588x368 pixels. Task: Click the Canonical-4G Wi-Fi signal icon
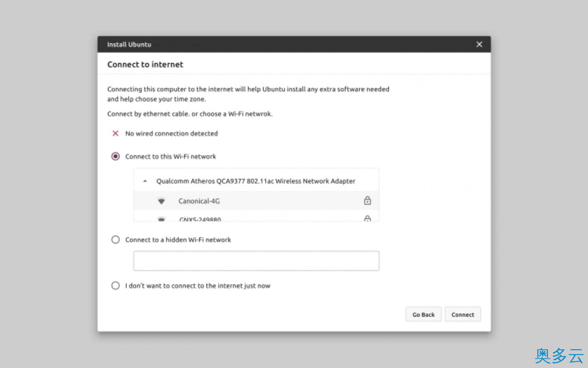[x=161, y=201]
